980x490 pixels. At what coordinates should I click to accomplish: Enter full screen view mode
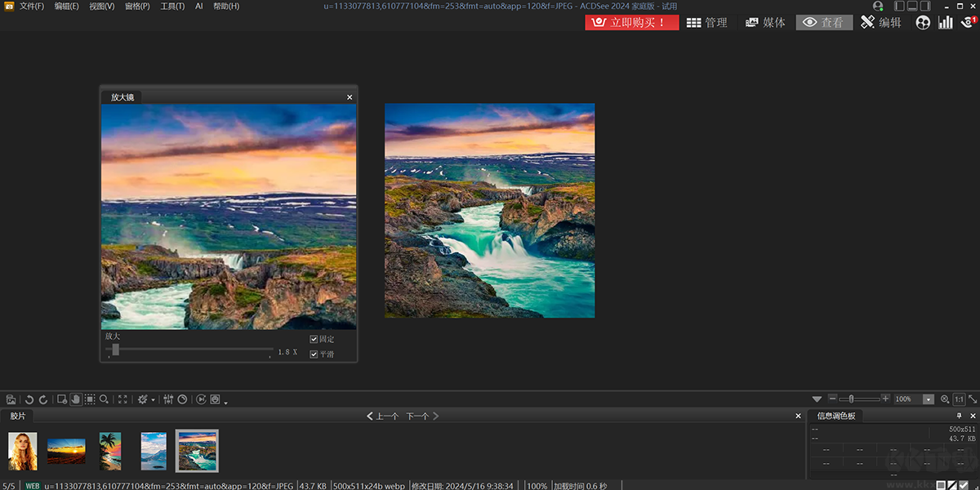[x=122, y=399]
